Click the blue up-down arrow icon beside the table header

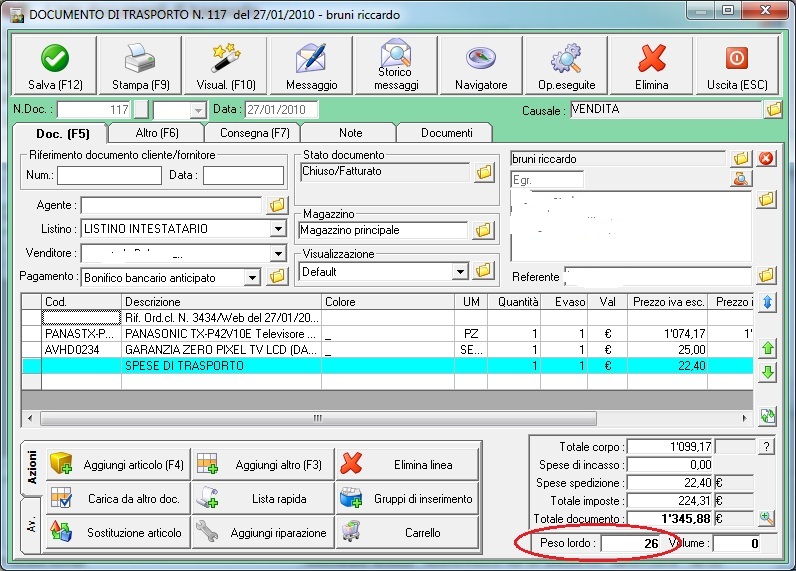point(767,303)
